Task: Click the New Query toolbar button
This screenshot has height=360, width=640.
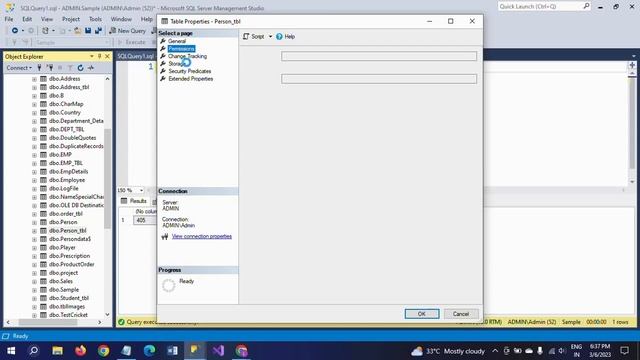Action: (127, 31)
